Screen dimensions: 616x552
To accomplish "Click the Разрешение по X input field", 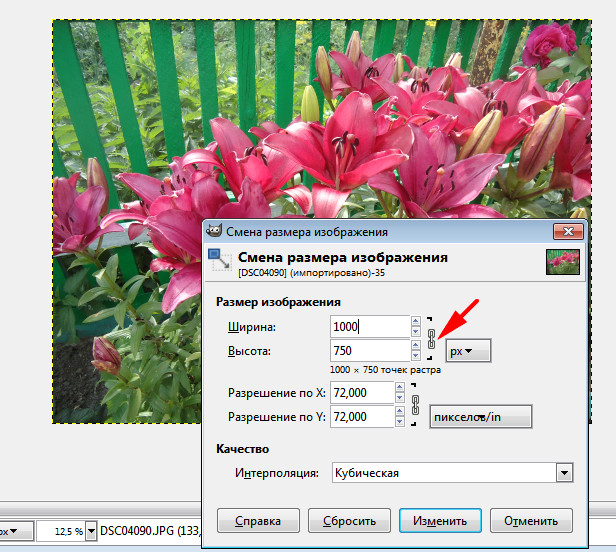I will pyautogui.click(x=362, y=392).
